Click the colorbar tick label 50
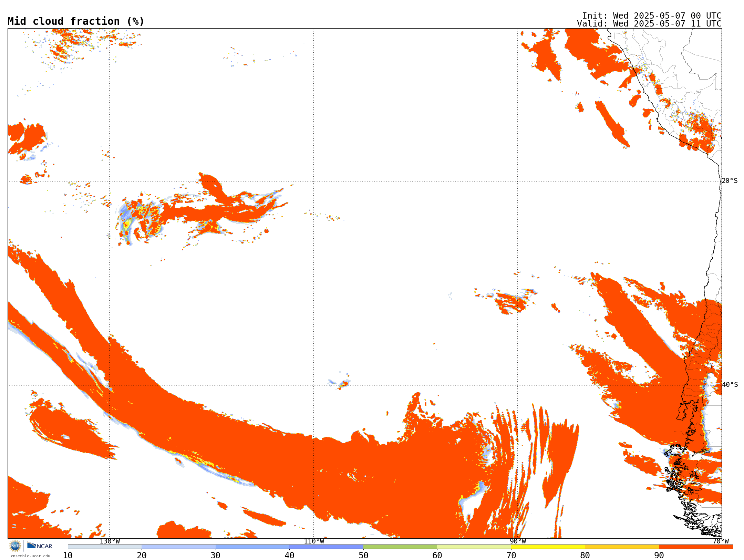Viewport: 744px width, 560px height. click(x=363, y=556)
